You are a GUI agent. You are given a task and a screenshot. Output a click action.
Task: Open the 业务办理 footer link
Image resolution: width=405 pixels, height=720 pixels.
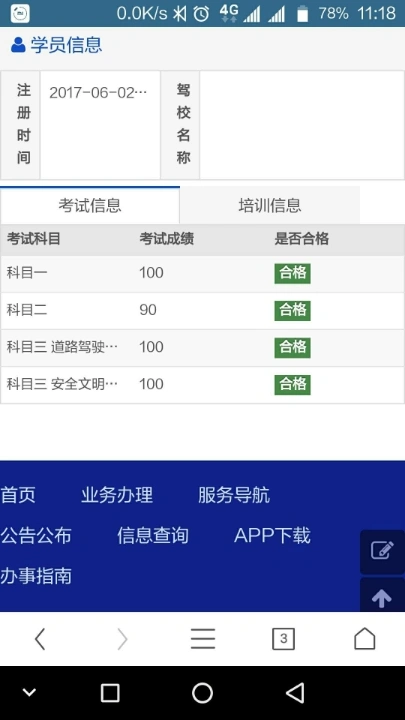click(x=117, y=495)
